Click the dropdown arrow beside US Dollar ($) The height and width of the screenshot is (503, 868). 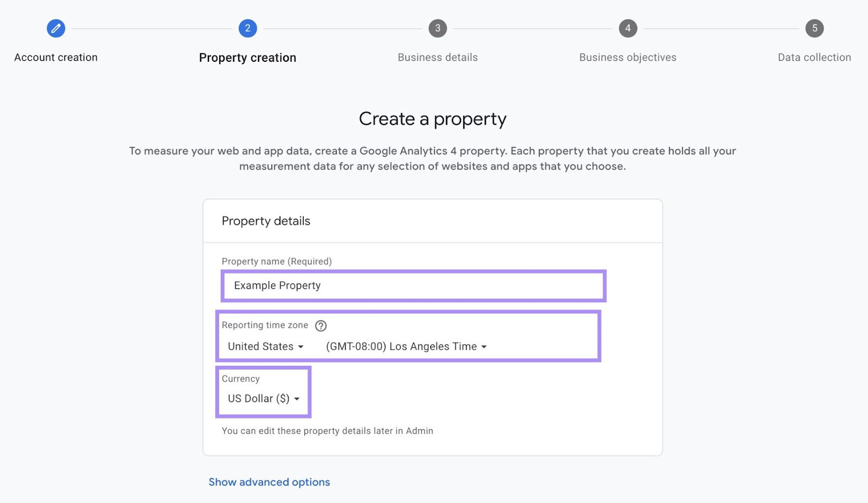(296, 398)
